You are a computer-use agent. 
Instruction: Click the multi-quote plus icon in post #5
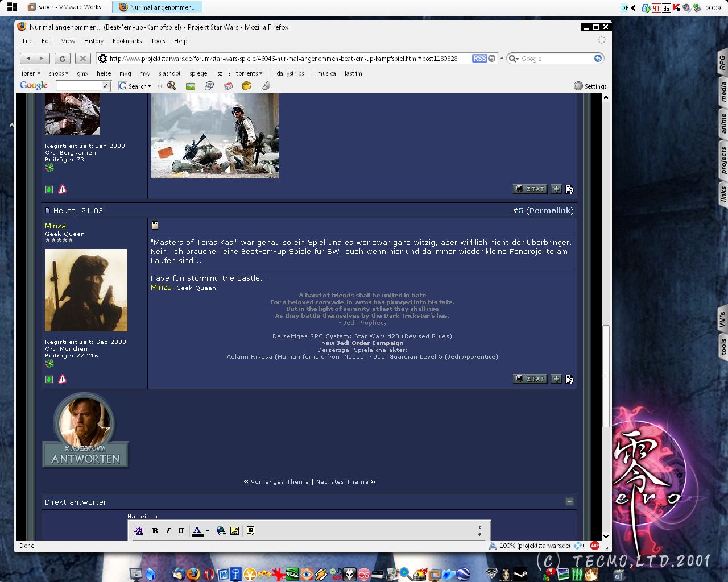click(556, 379)
